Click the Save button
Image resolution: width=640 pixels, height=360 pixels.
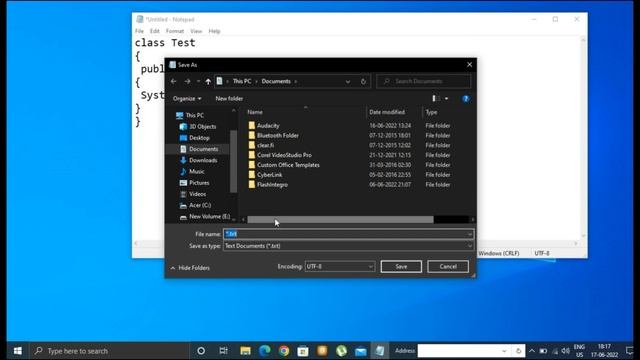tap(401, 267)
